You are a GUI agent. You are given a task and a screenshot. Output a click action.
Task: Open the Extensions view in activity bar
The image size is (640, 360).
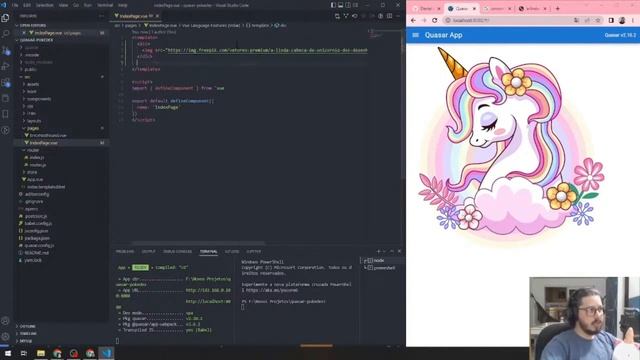coord(5,83)
